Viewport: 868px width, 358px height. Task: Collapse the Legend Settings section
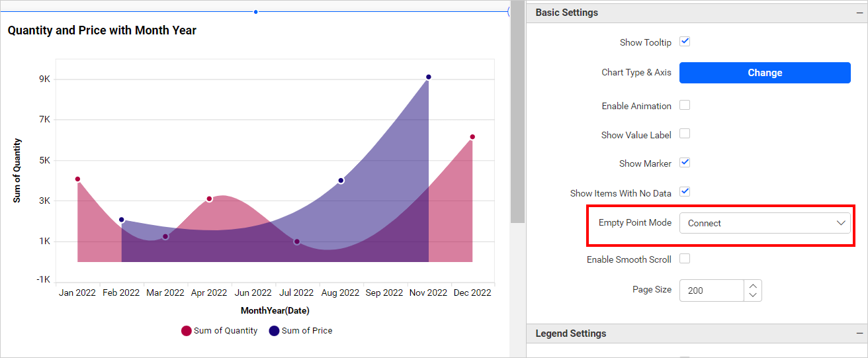(x=859, y=334)
